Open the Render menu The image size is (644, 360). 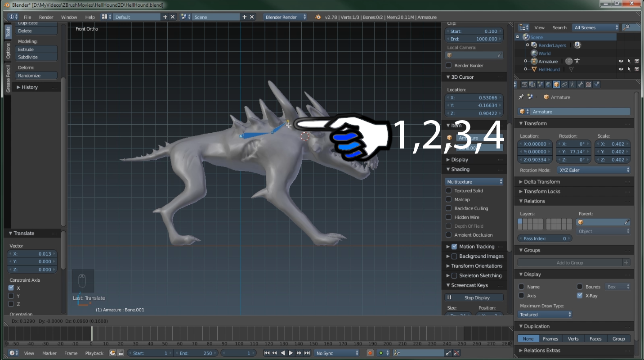pos(46,17)
